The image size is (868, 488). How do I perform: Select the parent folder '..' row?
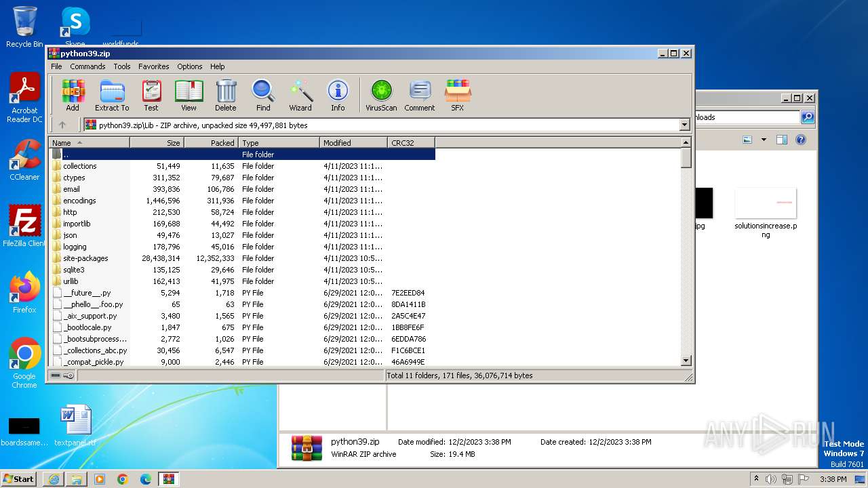click(x=242, y=154)
